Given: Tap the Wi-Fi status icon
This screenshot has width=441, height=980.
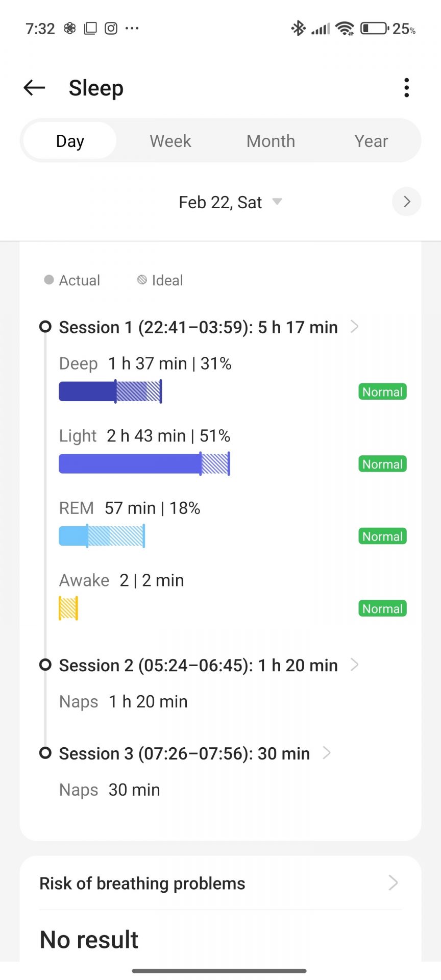Looking at the screenshot, I should (345, 29).
